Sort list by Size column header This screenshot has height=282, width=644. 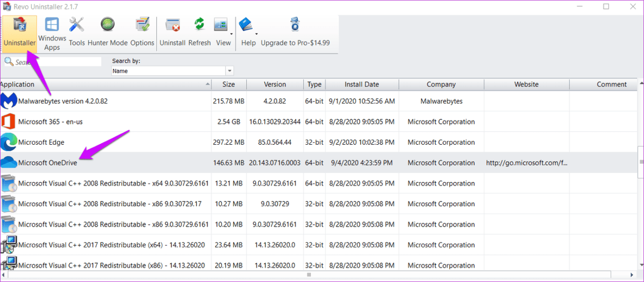[229, 84]
